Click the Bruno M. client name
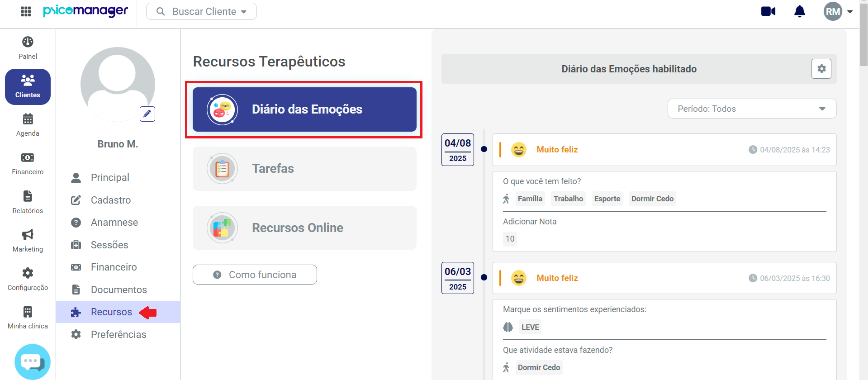The width and height of the screenshot is (868, 380). pos(118,144)
